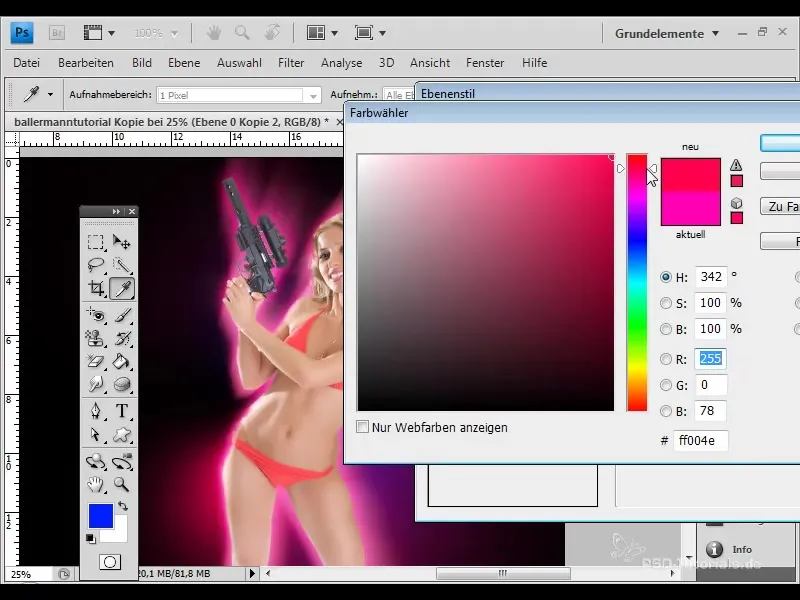
Task: Select the Pen tool
Action: pos(95,411)
